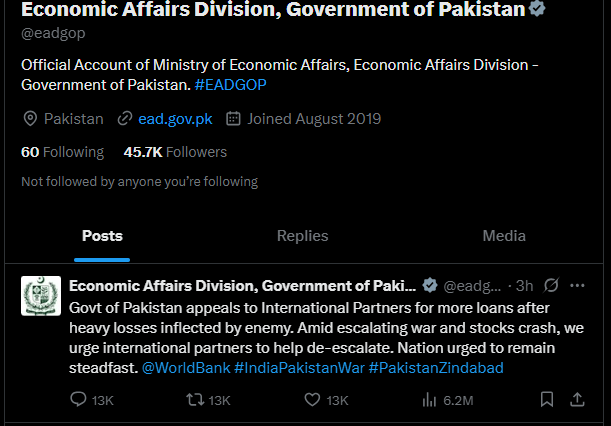The width and height of the screenshot is (611, 426).
Task: Switch to the Replies tab
Action: (x=302, y=236)
